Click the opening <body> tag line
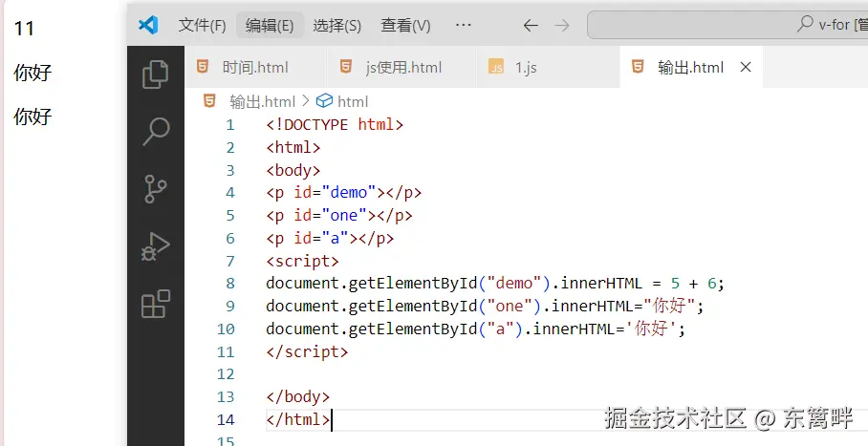 pos(293,170)
